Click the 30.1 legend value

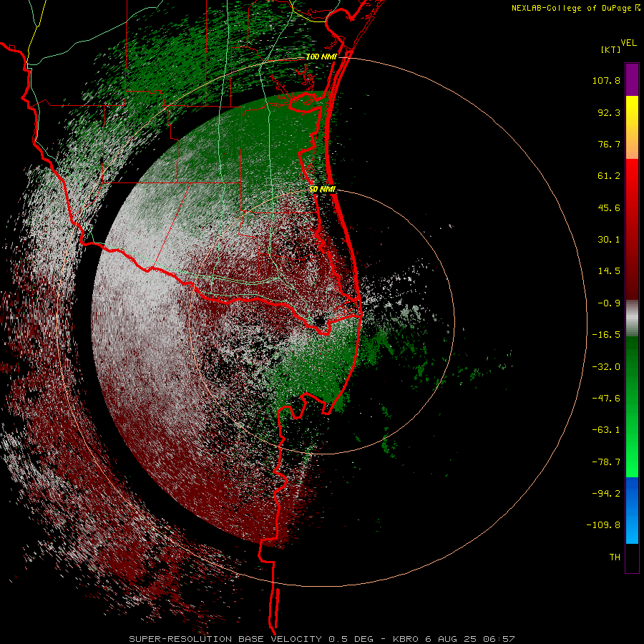(x=609, y=240)
